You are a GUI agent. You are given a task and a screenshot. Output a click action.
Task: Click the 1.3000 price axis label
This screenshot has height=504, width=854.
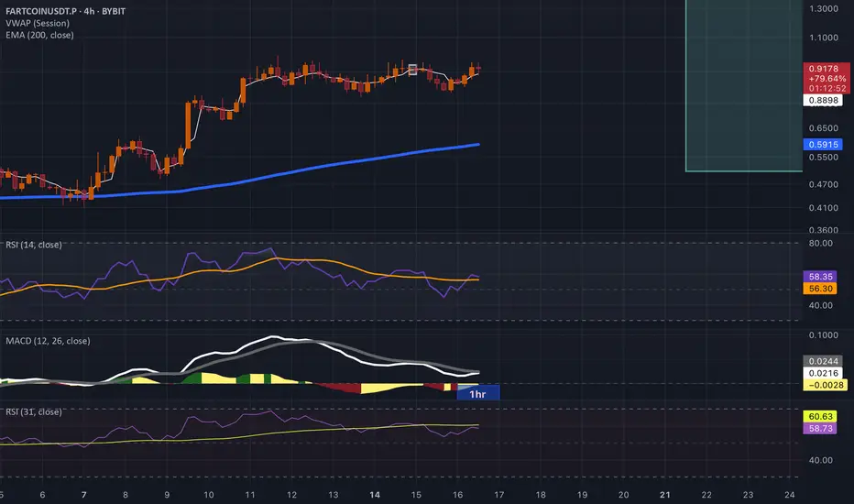(x=824, y=9)
